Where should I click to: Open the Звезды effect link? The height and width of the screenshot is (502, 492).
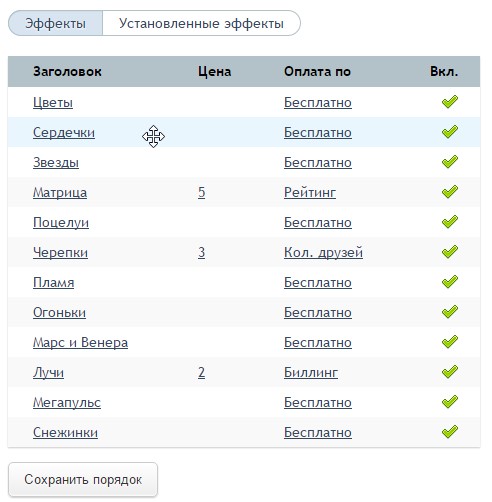56,163
